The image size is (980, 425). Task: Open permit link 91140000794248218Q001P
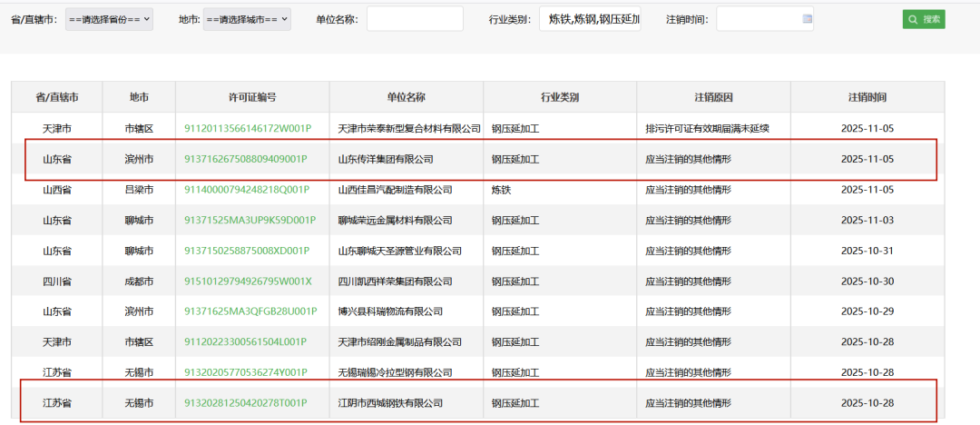[247, 190]
